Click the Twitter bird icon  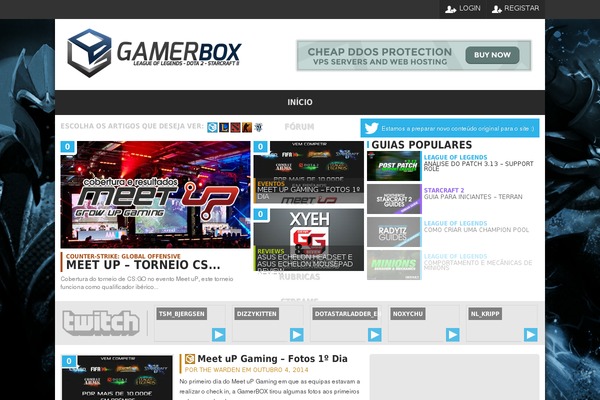[371, 128]
